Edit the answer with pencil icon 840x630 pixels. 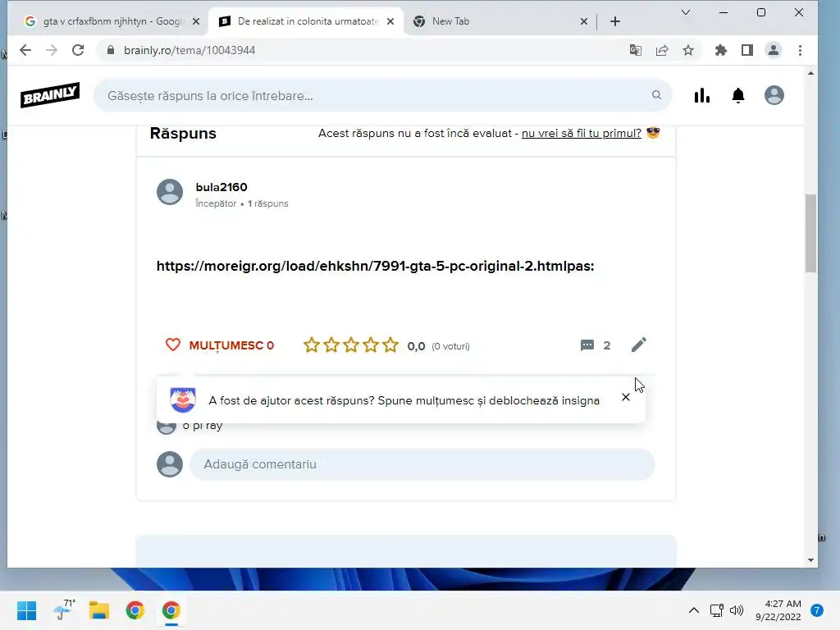(638, 345)
